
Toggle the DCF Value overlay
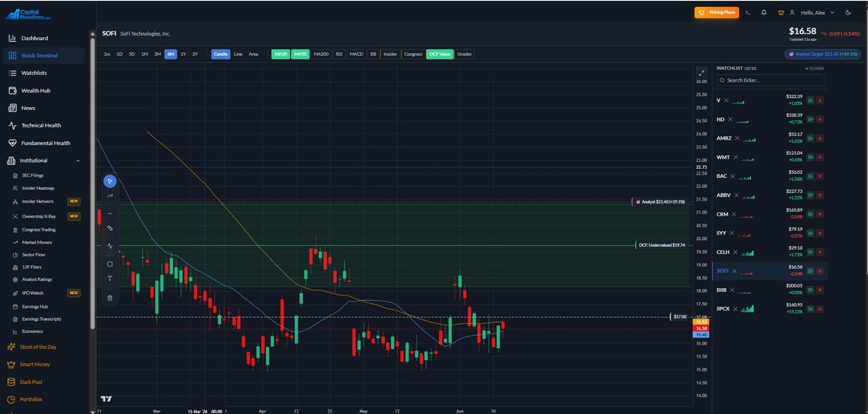click(440, 54)
